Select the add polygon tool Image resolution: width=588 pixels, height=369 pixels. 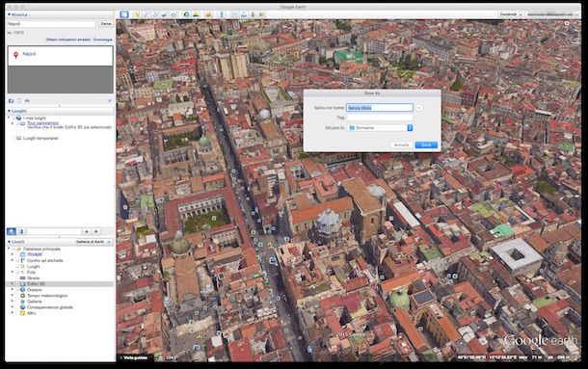pyautogui.click(x=147, y=14)
